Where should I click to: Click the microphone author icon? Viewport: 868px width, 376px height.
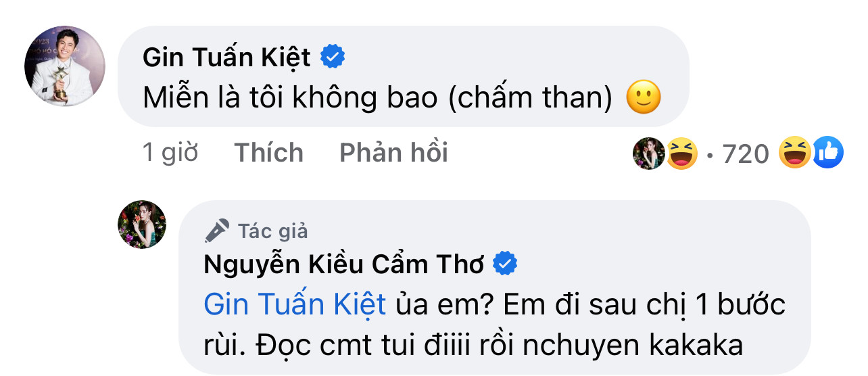[217, 232]
